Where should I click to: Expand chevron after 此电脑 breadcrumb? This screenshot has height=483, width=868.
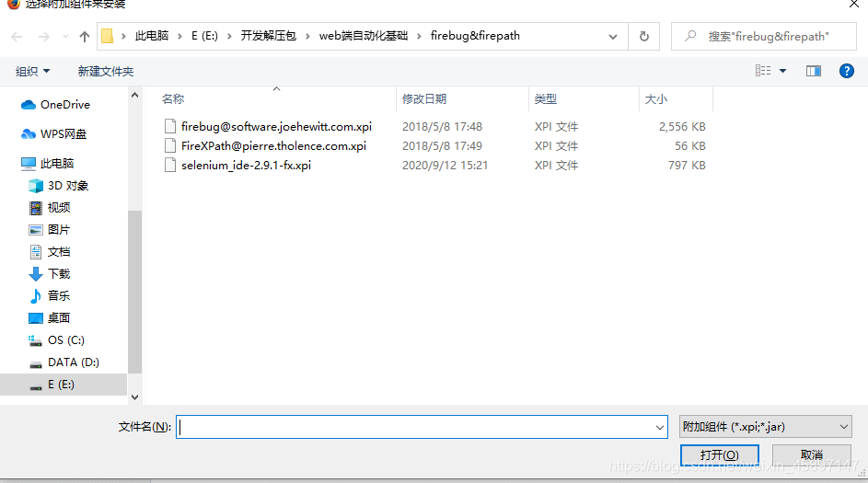pos(179,37)
